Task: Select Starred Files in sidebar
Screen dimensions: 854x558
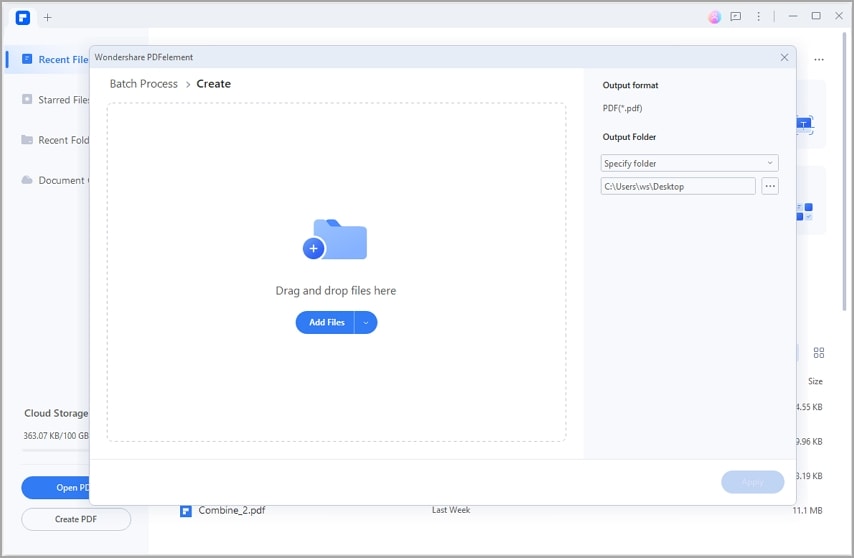Action: click(x=55, y=100)
